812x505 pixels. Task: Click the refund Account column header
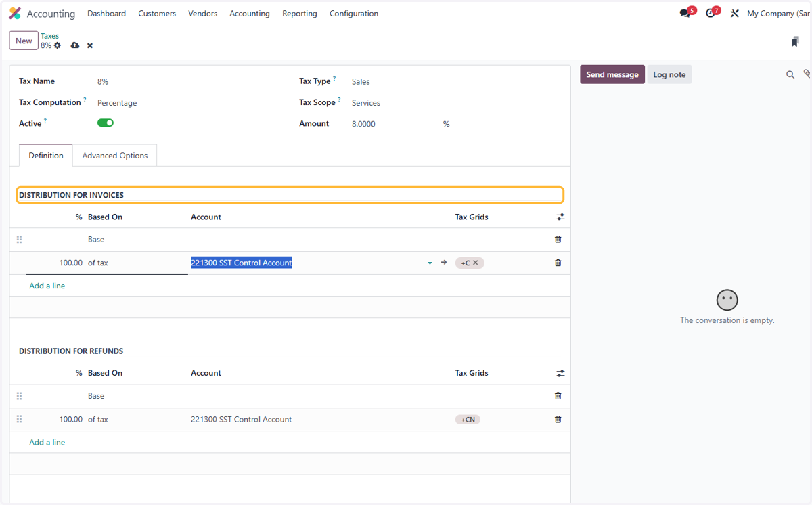pos(206,373)
